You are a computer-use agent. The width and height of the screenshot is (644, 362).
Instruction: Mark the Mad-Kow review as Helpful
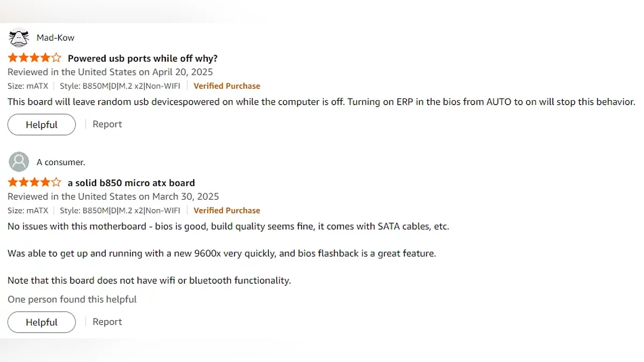(41, 124)
